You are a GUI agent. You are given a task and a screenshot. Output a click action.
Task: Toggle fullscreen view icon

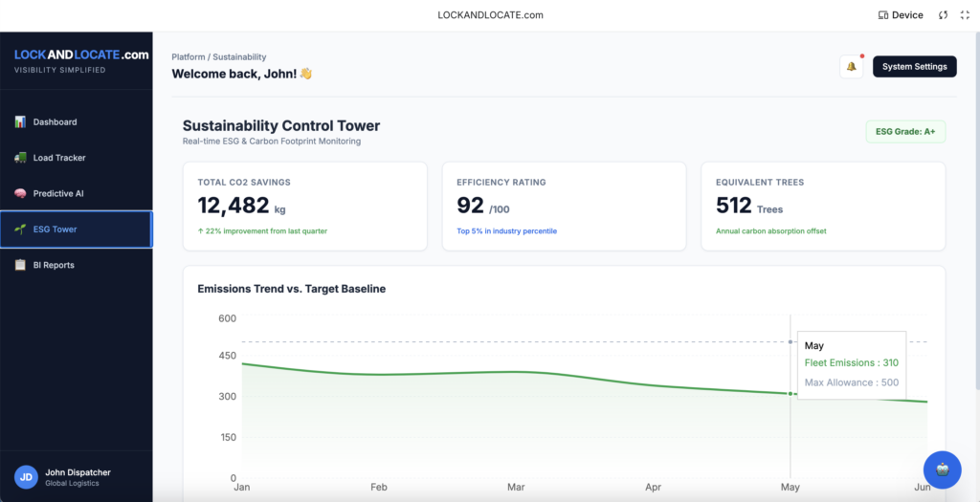coord(964,15)
